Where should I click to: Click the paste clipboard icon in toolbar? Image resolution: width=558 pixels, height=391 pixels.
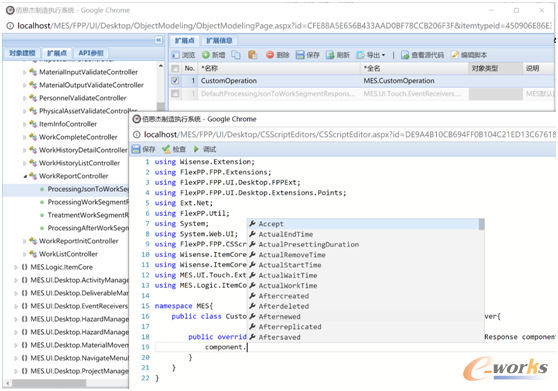click(x=253, y=55)
